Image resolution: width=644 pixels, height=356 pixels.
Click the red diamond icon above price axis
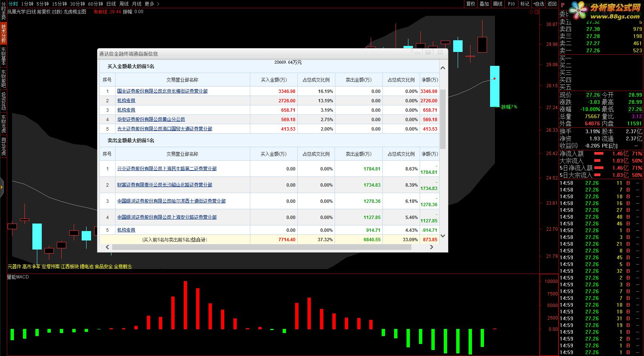(531, 12)
